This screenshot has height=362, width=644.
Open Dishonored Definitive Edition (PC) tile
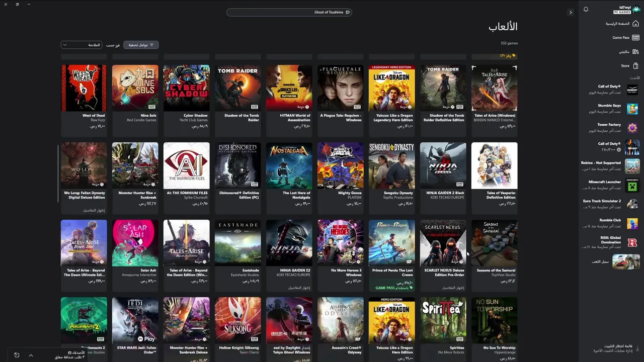pyautogui.click(x=238, y=177)
